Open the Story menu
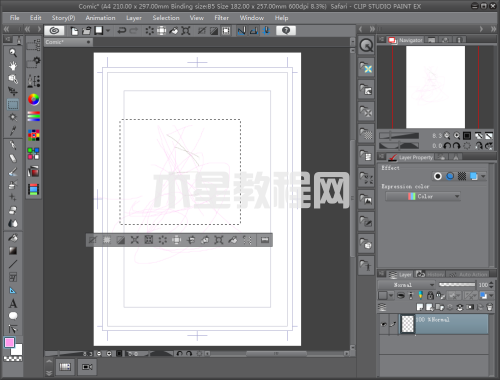The image size is (500, 380). pyautogui.click(x=63, y=18)
